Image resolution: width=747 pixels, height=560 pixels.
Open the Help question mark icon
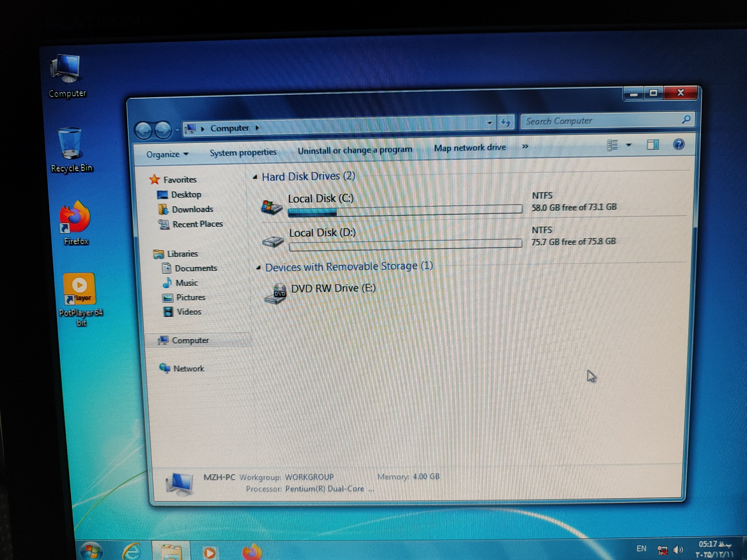[x=678, y=144]
